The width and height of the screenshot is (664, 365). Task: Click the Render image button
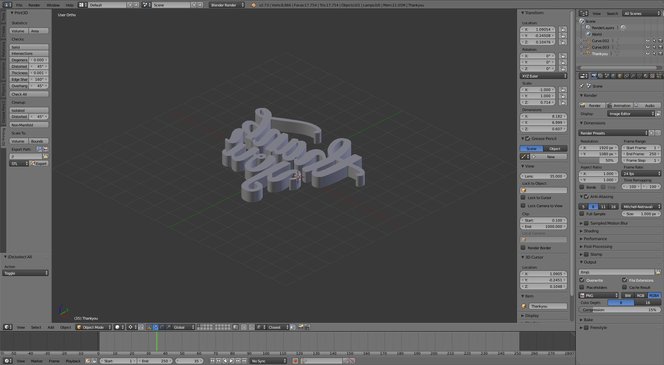pyautogui.click(x=592, y=105)
